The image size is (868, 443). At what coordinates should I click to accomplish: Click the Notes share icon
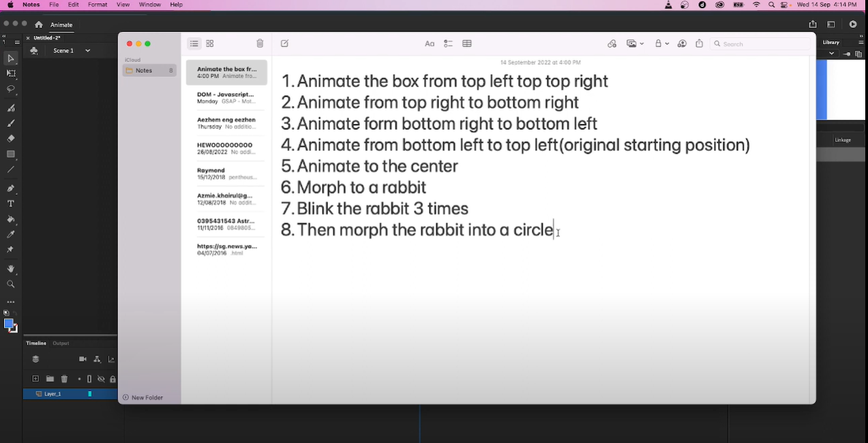pos(699,44)
